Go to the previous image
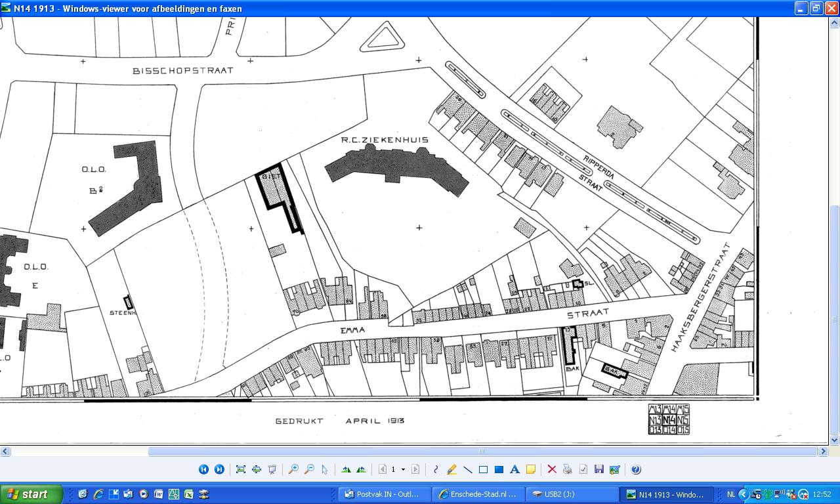The width and height of the screenshot is (840, 504). tap(203, 469)
